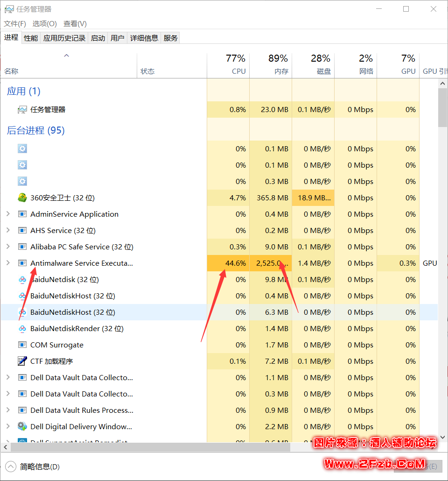Switch to the 启动 tab
This screenshot has width=448, height=481.
98,38
